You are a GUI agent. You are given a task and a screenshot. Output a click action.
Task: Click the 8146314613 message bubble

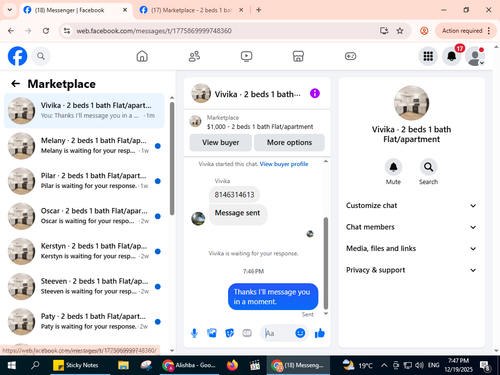(234, 195)
